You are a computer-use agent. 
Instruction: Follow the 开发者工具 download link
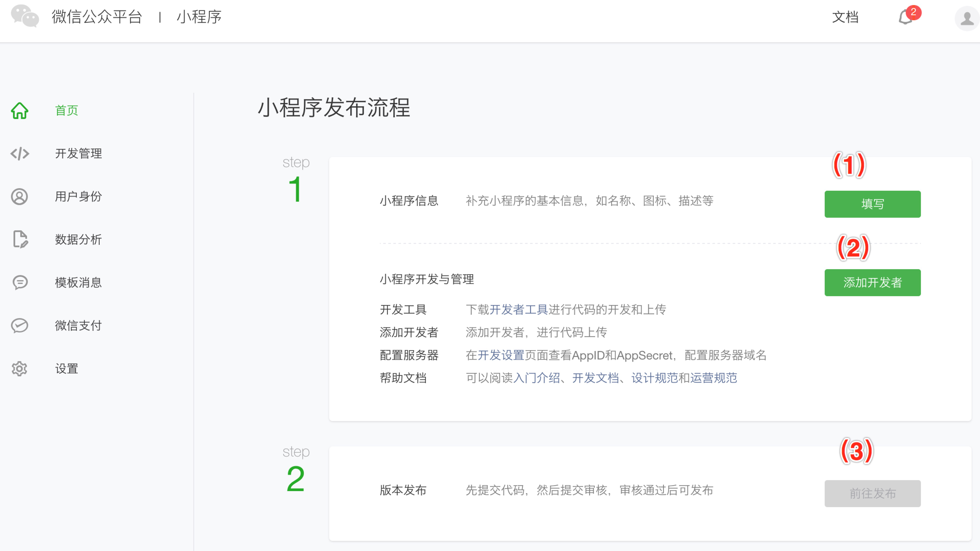[x=519, y=310]
